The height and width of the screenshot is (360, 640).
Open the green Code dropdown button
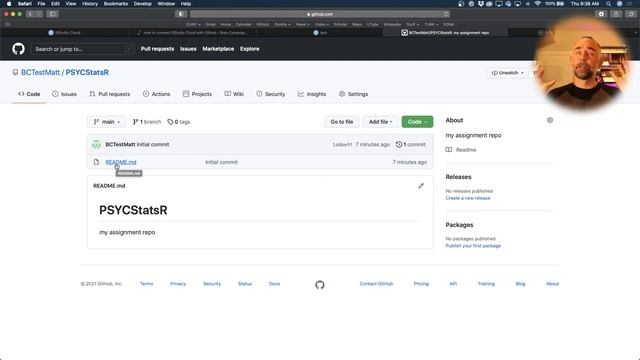pyautogui.click(x=417, y=122)
